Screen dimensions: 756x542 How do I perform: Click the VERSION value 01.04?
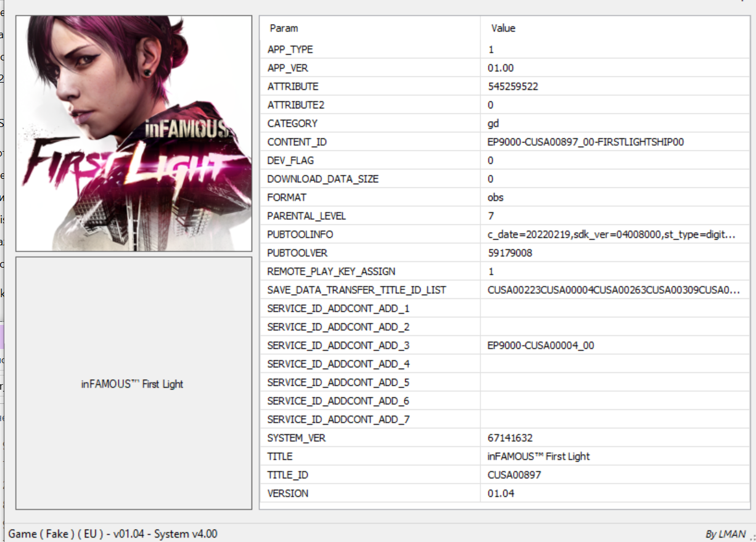click(x=501, y=493)
